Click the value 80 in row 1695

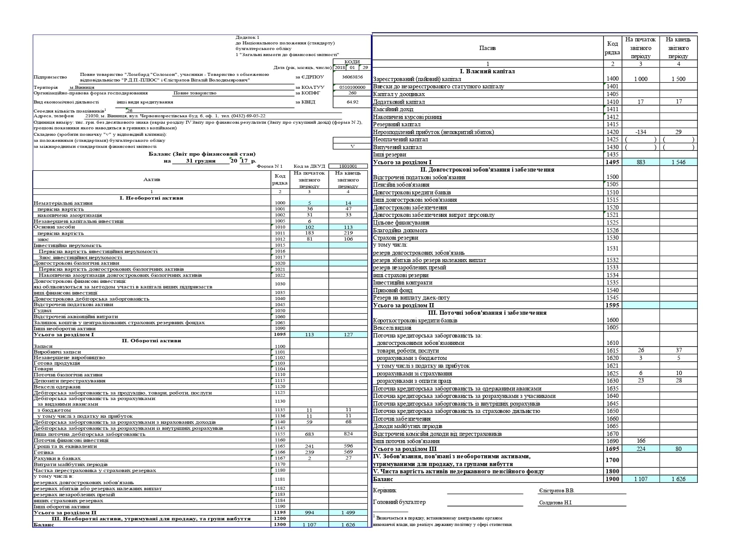678,449
